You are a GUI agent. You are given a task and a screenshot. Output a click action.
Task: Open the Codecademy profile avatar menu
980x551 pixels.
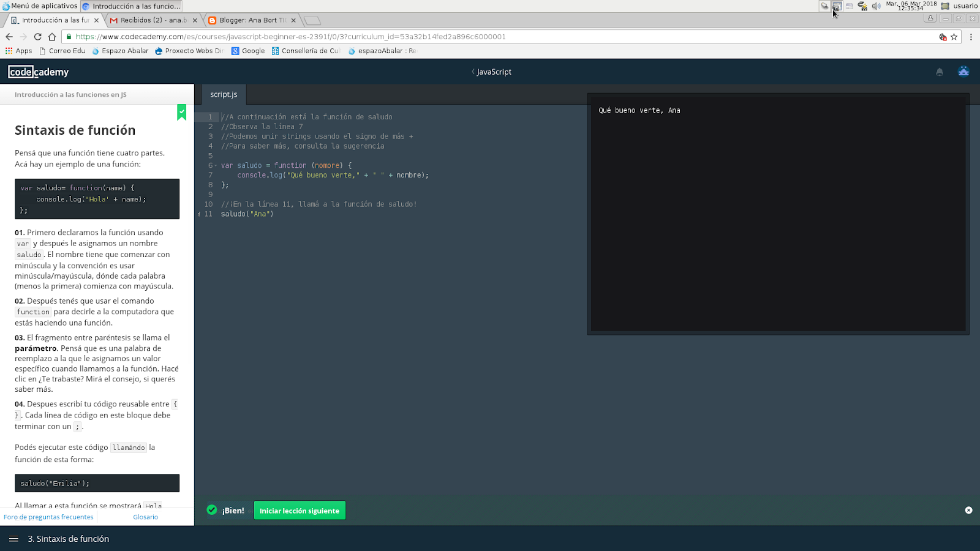pos(963,71)
